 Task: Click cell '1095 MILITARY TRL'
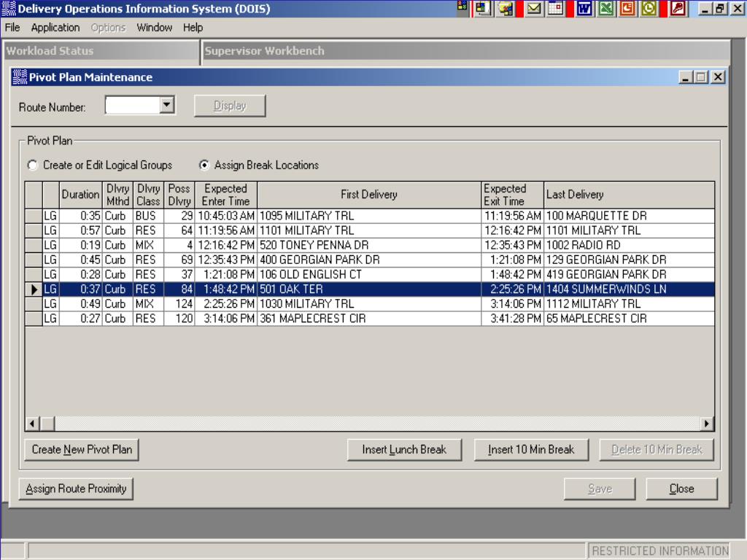click(x=369, y=216)
